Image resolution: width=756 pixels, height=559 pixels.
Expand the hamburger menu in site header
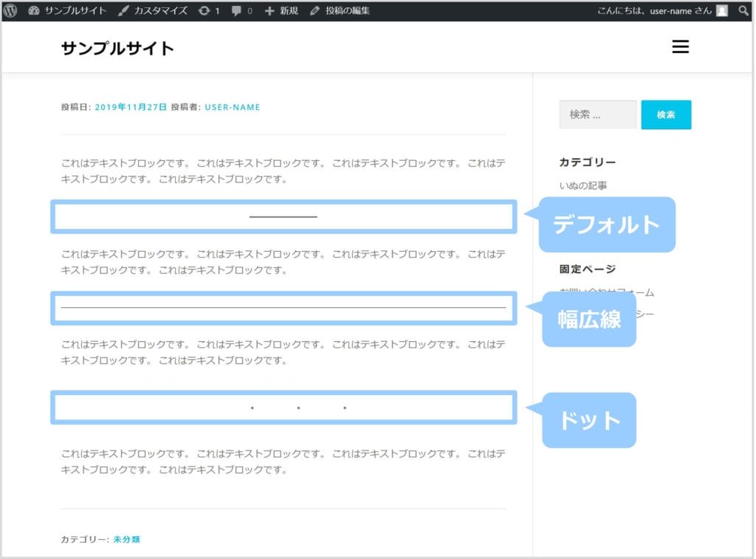[680, 47]
